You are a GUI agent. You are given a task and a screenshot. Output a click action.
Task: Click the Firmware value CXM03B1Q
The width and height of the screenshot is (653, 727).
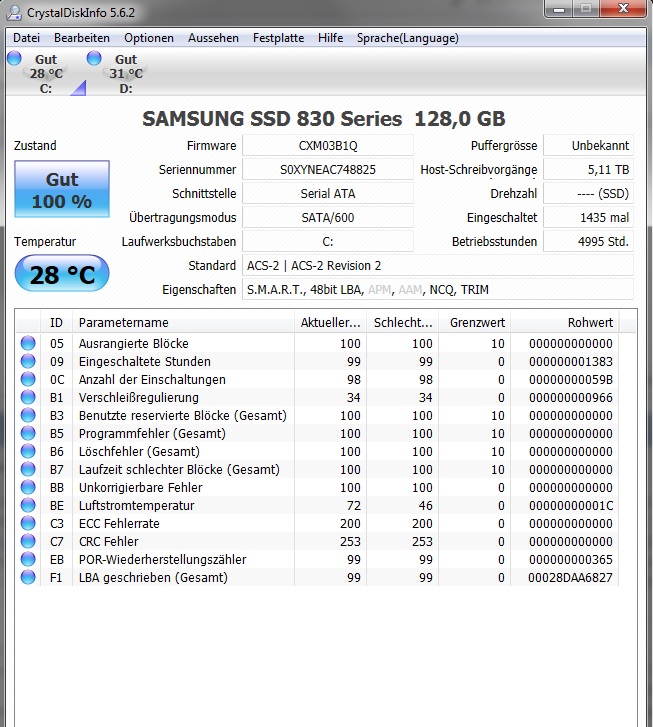coord(328,146)
